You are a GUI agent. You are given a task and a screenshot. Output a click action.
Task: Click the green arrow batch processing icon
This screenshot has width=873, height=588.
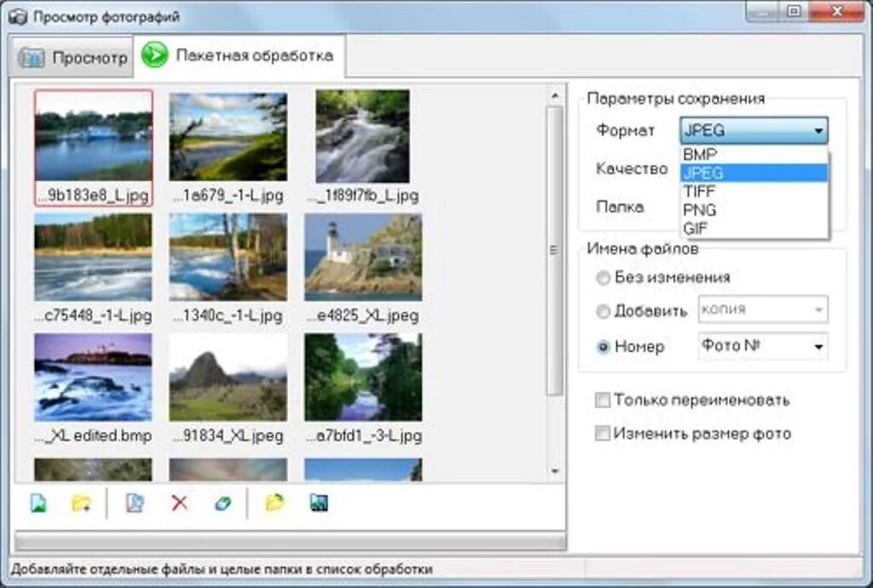pos(154,55)
